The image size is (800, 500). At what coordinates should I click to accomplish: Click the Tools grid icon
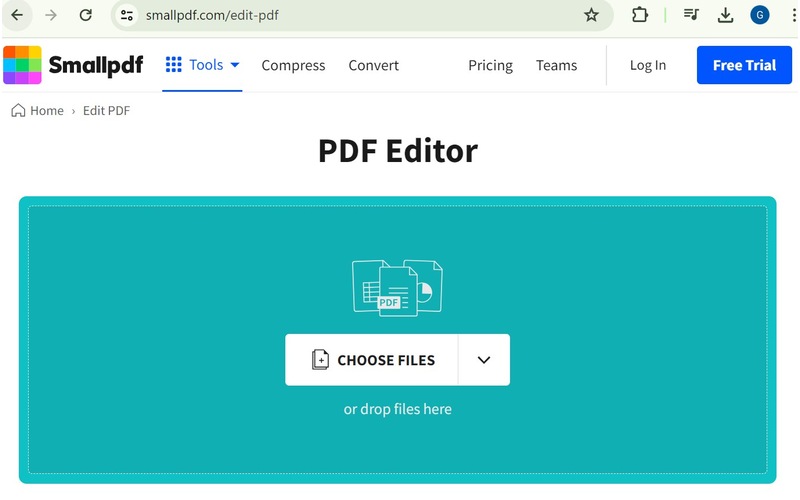click(x=173, y=64)
